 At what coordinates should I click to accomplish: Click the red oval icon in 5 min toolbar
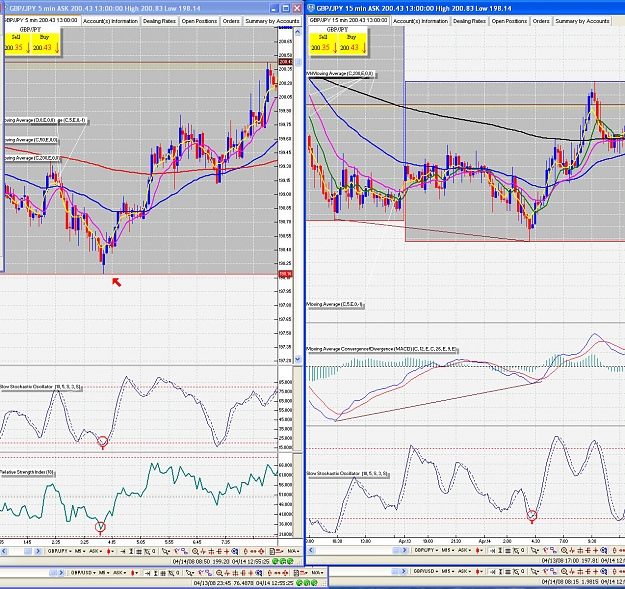(246, 551)
